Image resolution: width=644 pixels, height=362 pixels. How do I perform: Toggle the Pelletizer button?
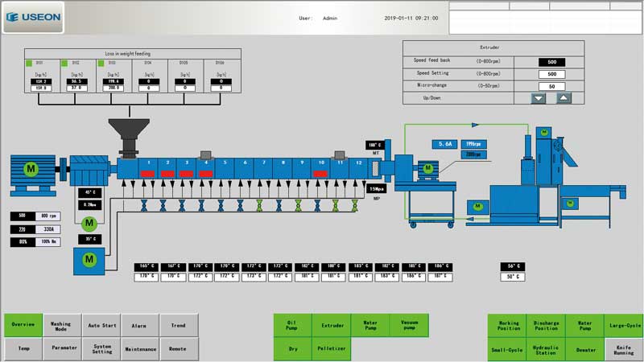(x=332, y=349)
